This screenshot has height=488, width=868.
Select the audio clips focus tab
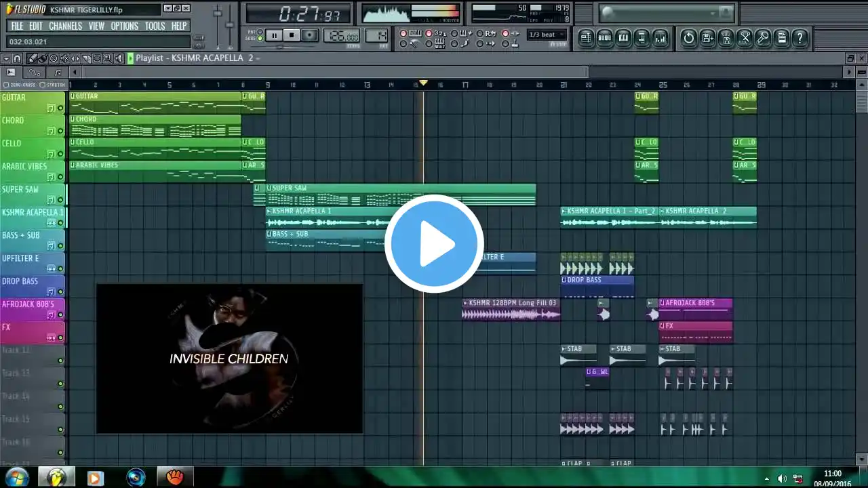(11, 72)
